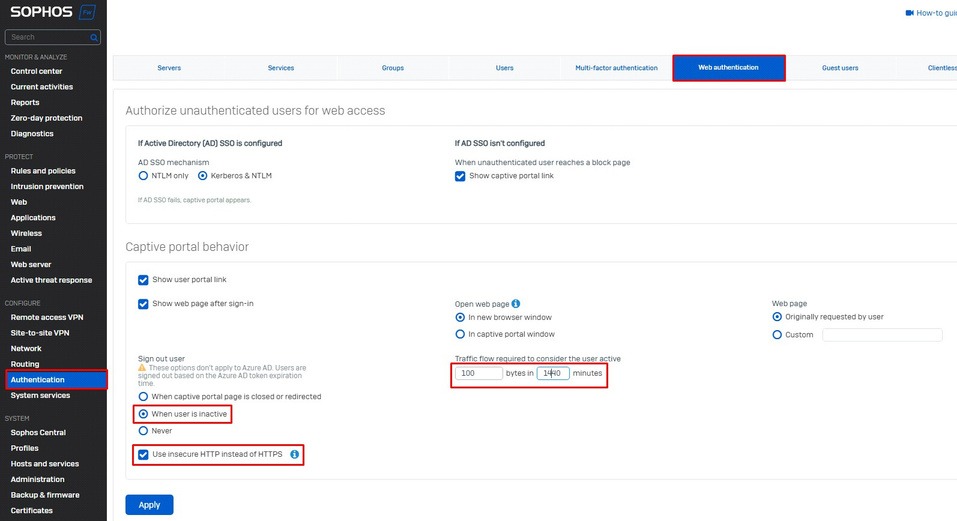Viewport: 957px width, 521px height.
Task: Open Profiles in sidebar
Action: 24,448
